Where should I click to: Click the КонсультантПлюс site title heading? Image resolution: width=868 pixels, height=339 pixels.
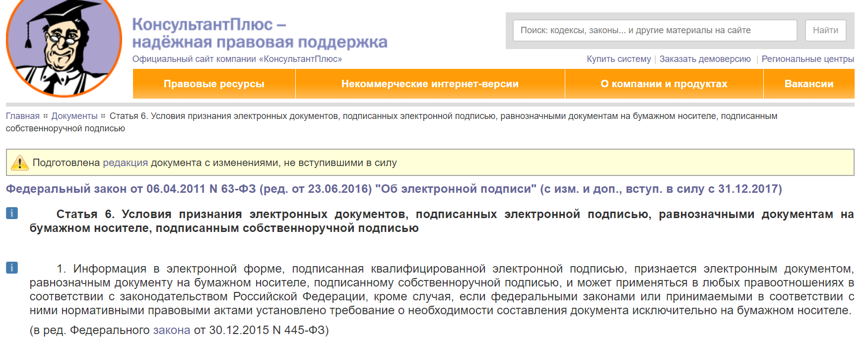click(x=259, y=33)
